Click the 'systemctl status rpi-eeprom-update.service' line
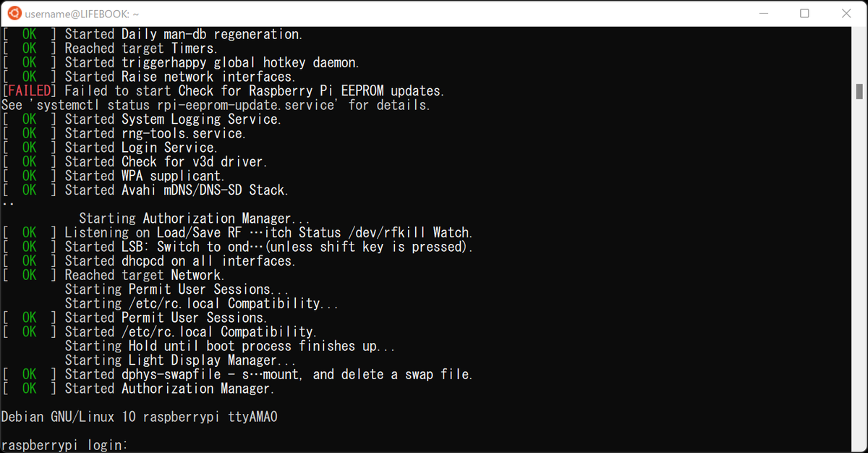Image resolution: width=868 pixels, height=453 pixels. coord(216,105)
